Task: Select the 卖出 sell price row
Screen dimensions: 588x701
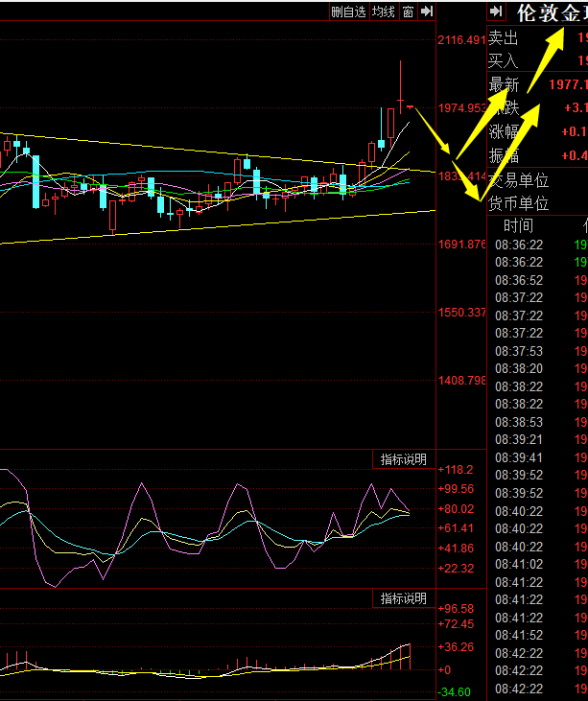Action: [x=504, y=38]
